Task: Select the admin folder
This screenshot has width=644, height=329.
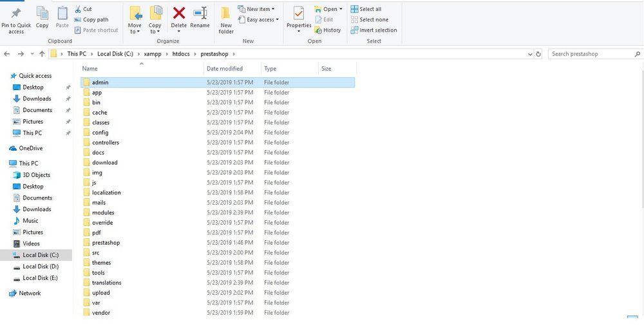Action: pyautogui.click(x=218, y=82)
